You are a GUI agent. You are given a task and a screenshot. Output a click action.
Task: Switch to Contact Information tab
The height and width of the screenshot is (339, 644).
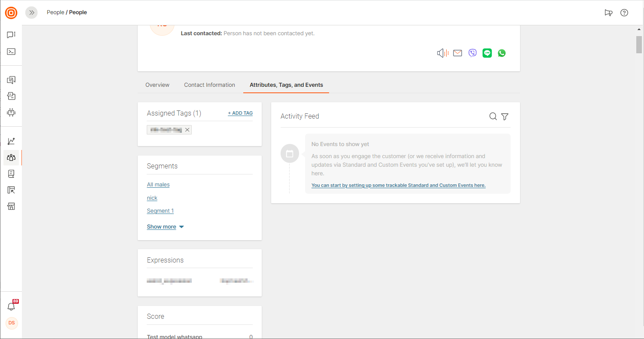pos(209,85)
